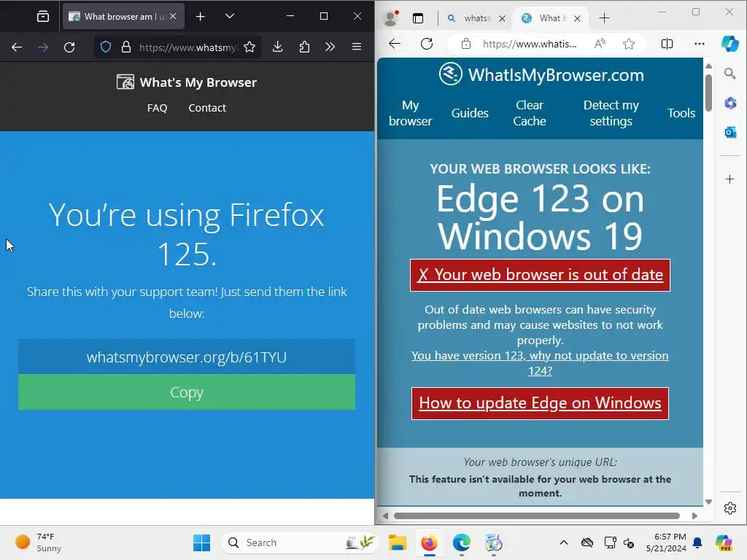Open the Contact page link
This screenshot has width=747, height=560.
click(x=207, y=108)
